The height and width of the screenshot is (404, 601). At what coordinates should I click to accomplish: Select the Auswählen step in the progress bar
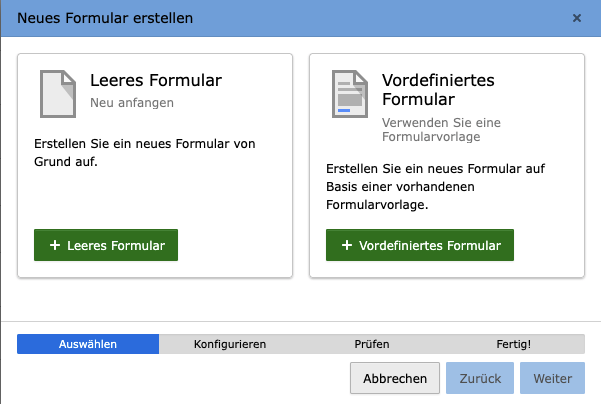(88, 344)
